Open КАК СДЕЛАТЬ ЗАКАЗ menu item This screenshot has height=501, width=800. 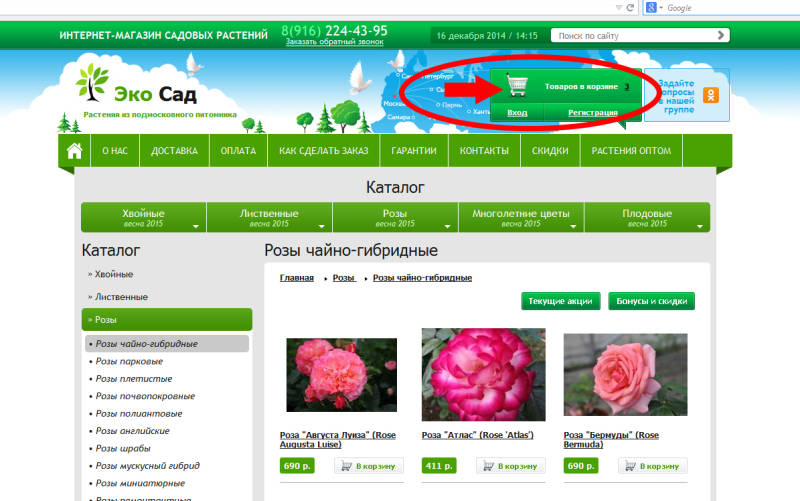pos(323,151)
